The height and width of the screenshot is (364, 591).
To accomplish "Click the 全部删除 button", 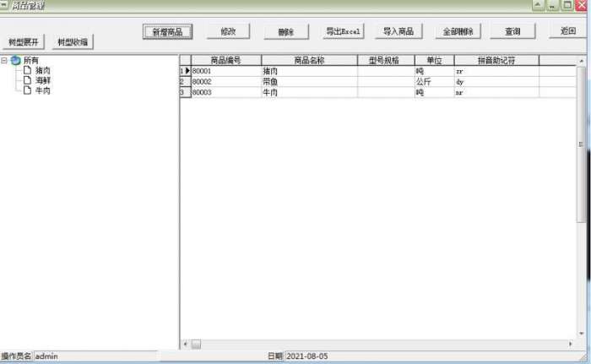I will 458,32.
